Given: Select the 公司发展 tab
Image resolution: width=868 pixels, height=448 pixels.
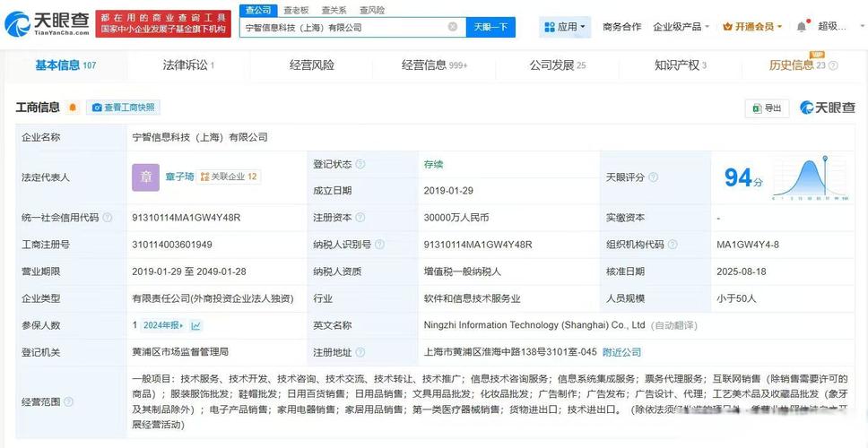Looking at the screenshot, I should click(x=558, y=65).
